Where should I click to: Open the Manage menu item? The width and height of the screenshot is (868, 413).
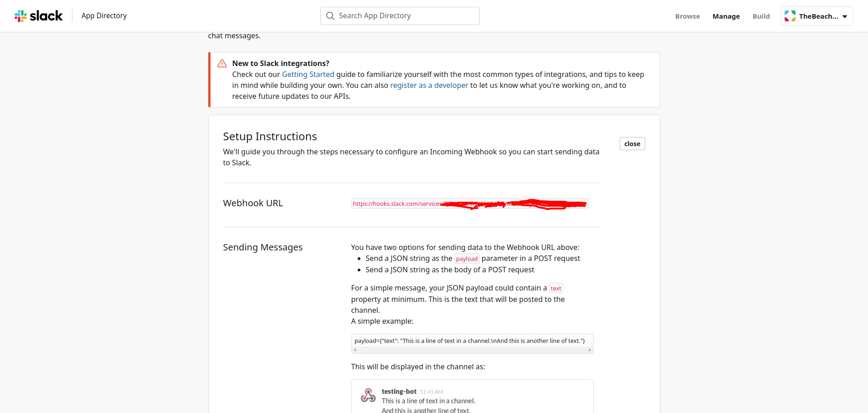pos(726,16)
